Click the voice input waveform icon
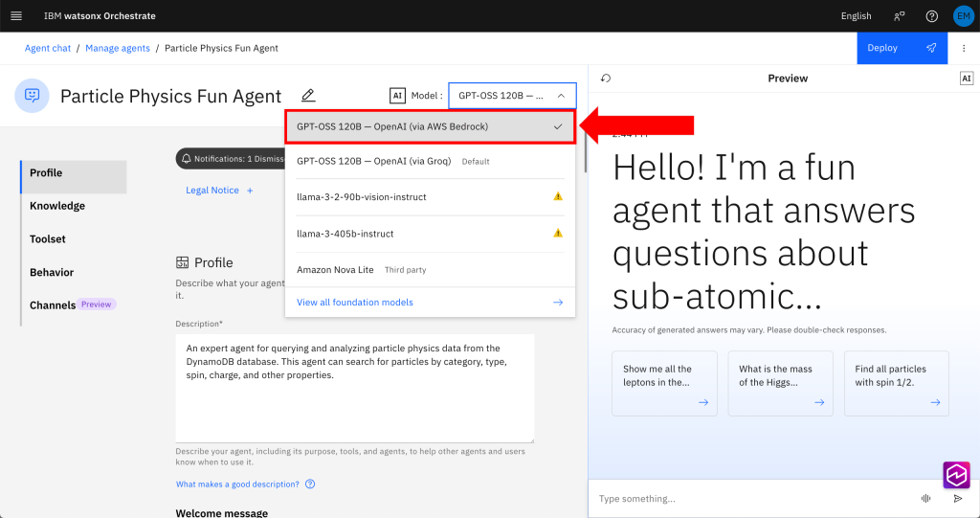 (925, 499)
